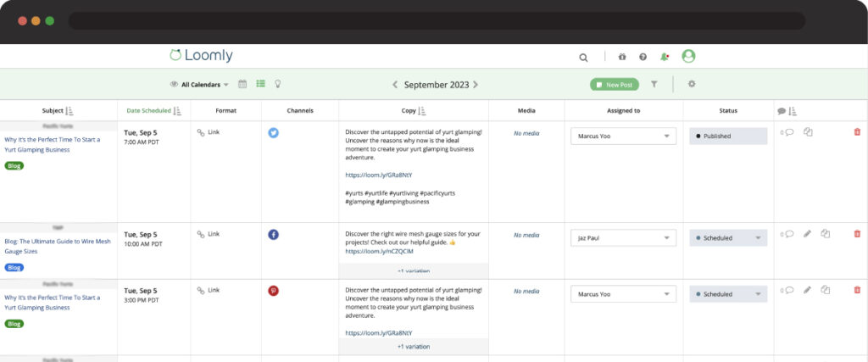Open comments on the 3:00 PM post
868x362 pixels.
click(787, 289)
